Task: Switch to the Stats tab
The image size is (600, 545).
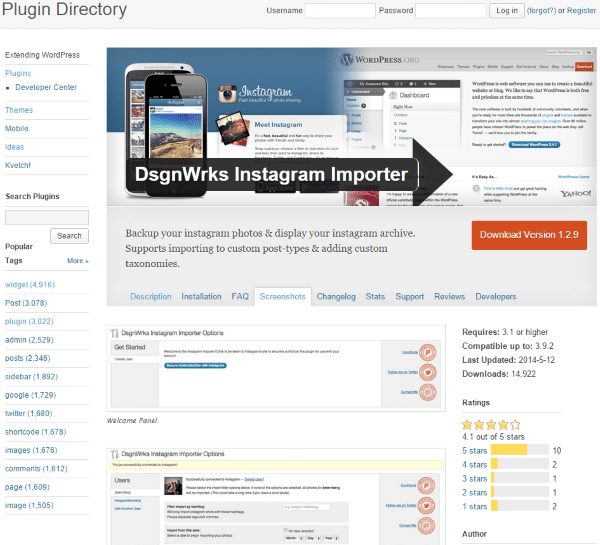Action: tap(375, 297)
